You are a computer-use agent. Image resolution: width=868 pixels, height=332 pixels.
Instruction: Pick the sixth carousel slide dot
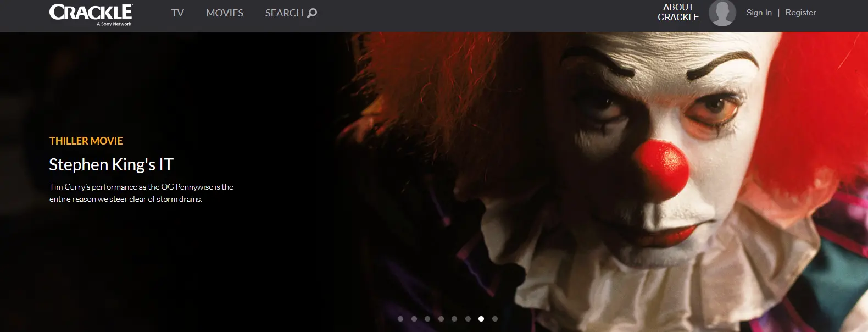468,319
